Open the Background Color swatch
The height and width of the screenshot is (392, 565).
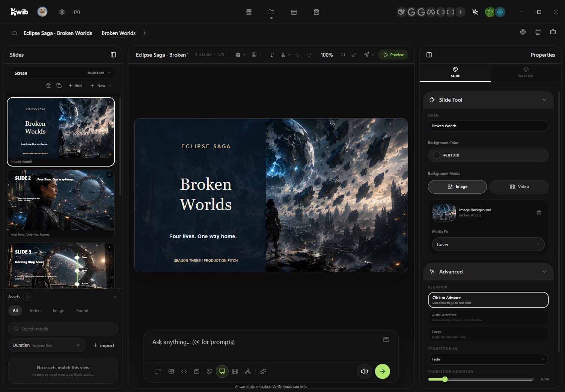coord(437,155)
